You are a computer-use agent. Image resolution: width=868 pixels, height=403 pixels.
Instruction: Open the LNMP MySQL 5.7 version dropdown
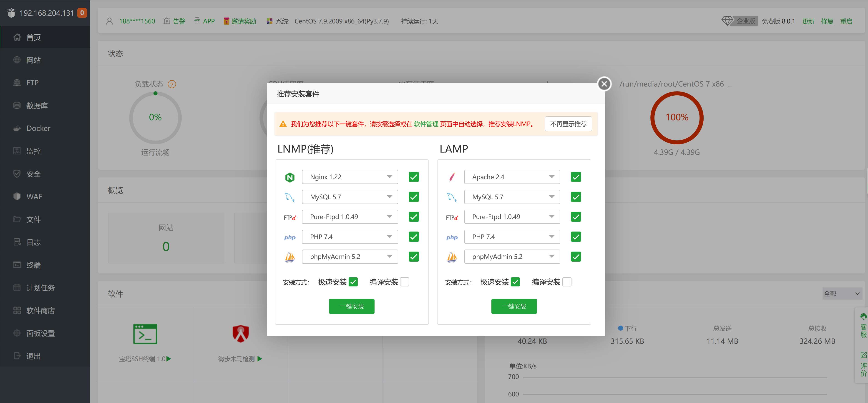pos(350,197)
